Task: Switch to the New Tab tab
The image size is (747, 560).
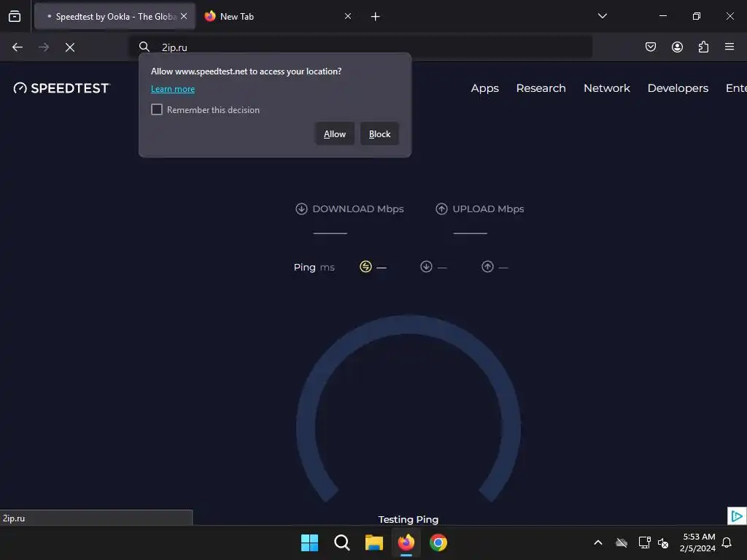Action: [279, 16]
